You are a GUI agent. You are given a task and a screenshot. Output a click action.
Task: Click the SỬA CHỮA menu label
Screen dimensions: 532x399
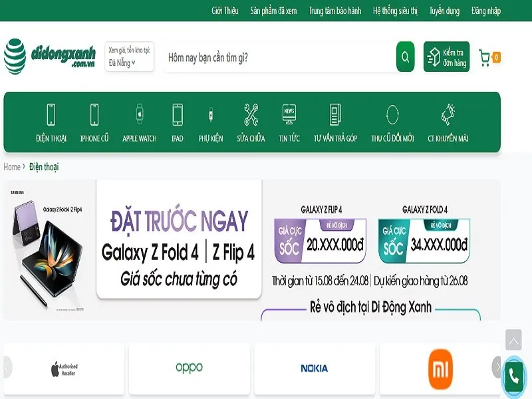point(251,138)
